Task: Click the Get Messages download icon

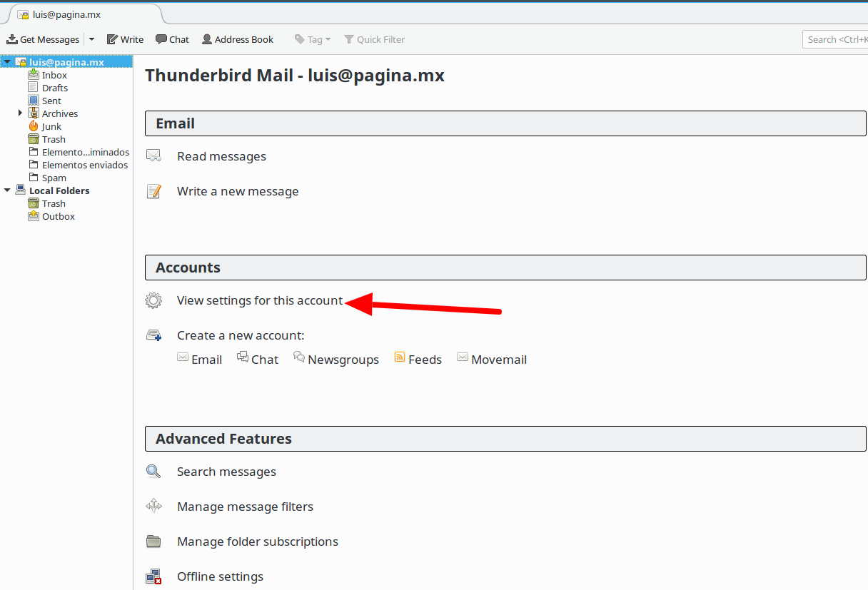Action: 12,39
